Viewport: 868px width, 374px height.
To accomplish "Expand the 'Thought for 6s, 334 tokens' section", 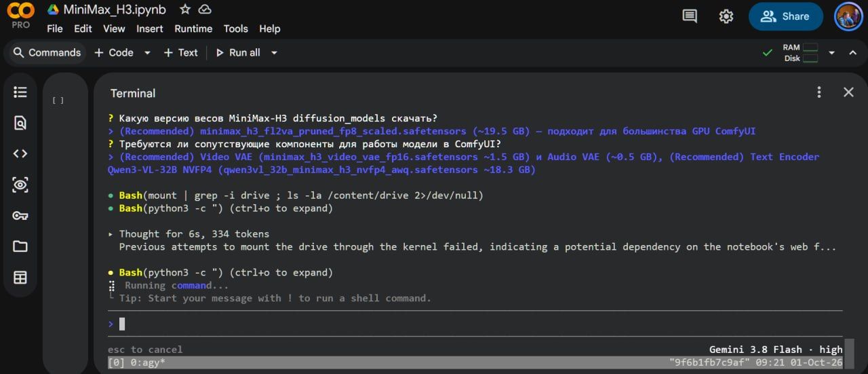I will pyautogui.click(x=189, y=234).
